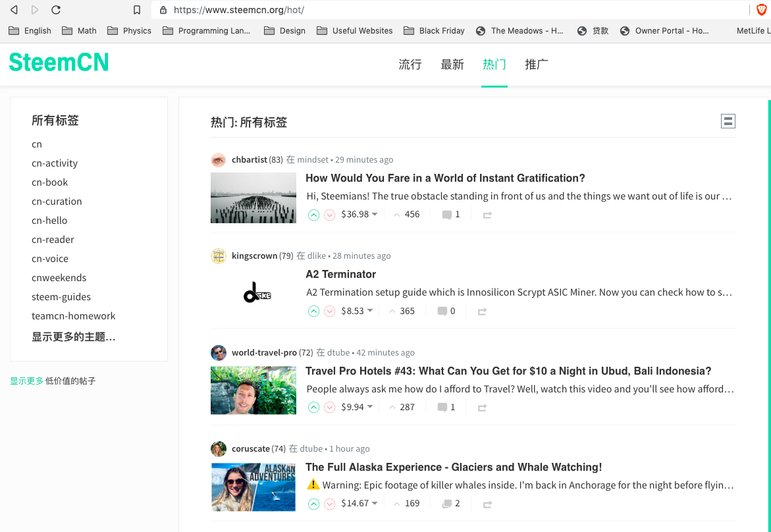Open the 推广 section
The width and height of the screenshot is (771, 532).
[536, 64]
